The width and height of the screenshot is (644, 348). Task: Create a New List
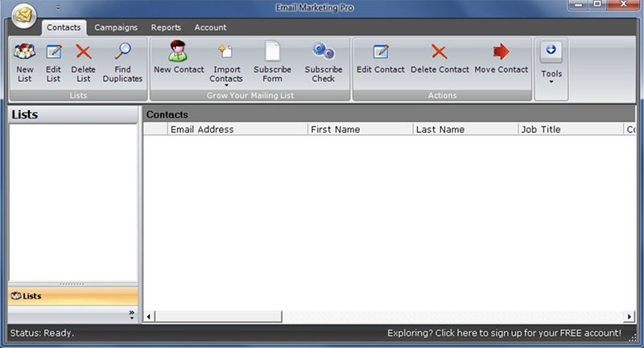25,63
